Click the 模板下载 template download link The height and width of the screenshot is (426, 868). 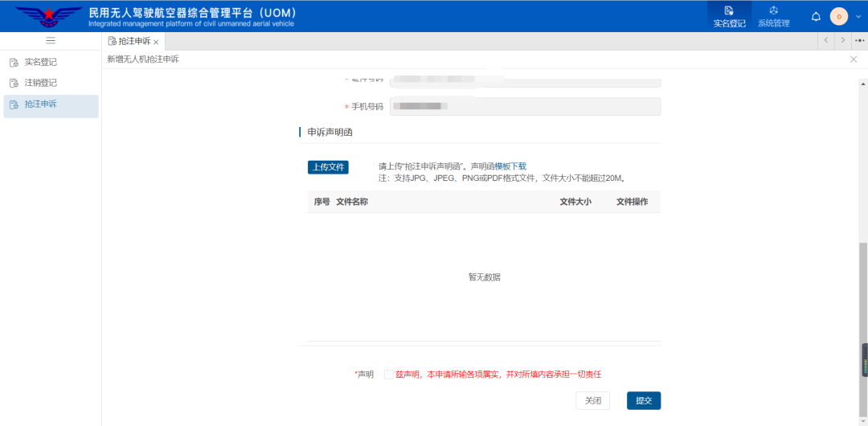510,166
